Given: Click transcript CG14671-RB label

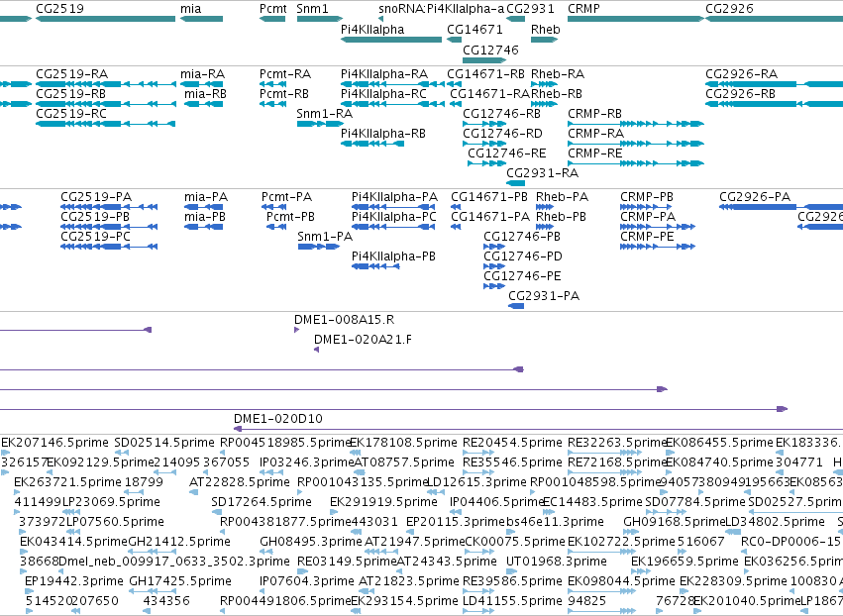Looking at the screenshot, I should click(486, 74).
